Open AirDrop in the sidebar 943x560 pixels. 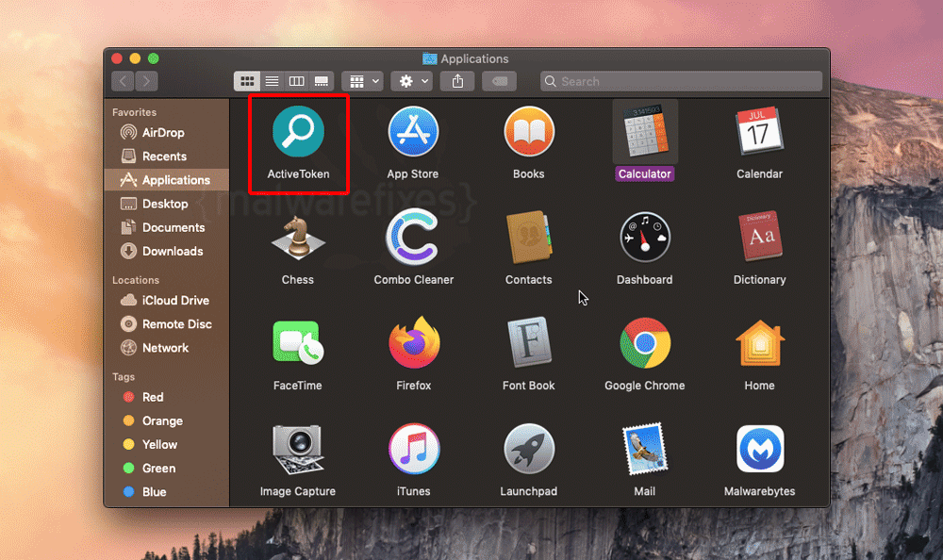[x=167, y=132]
